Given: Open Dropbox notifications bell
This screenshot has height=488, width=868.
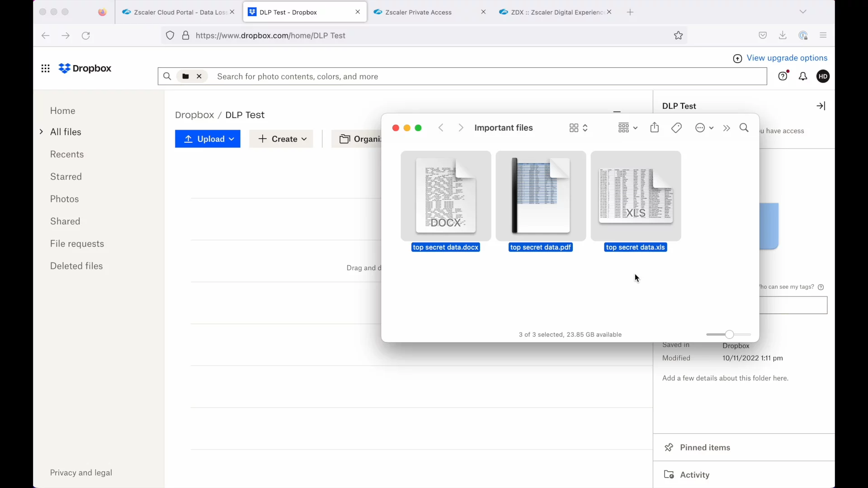Looking at the screenshot, I should [x=803, y=76].
